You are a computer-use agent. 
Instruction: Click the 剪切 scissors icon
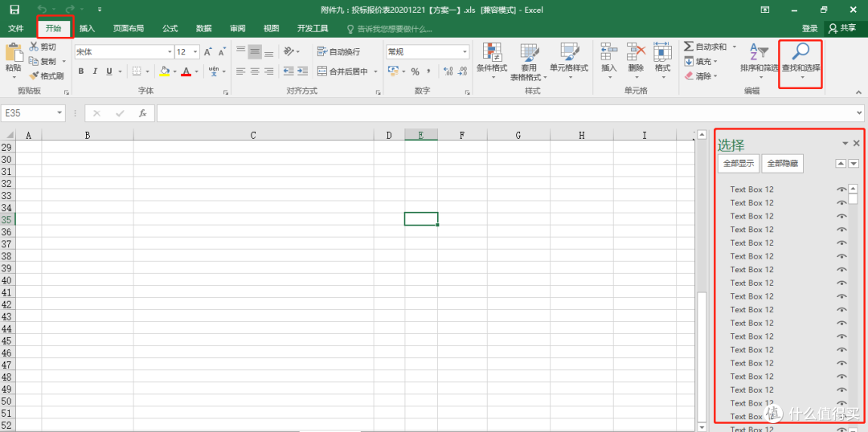click(35, 47)
